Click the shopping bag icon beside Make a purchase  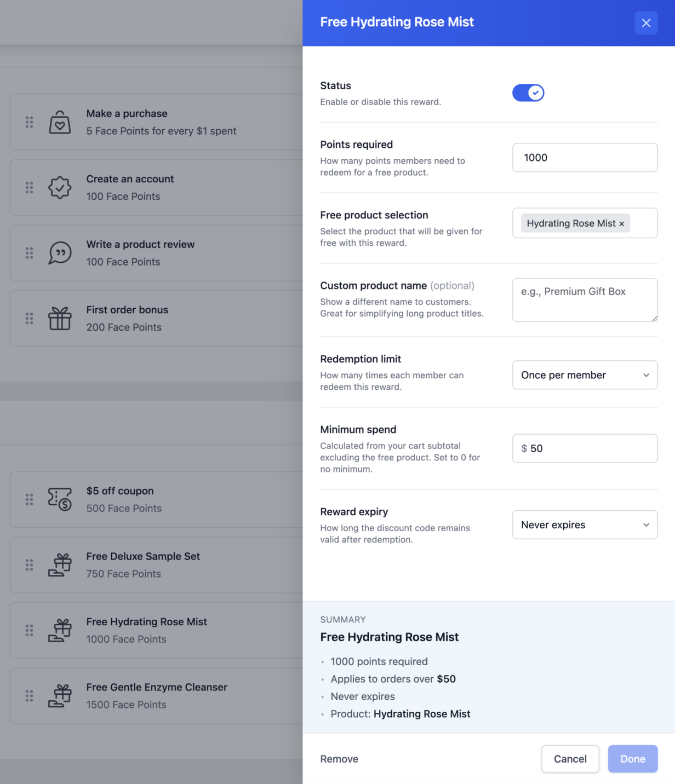[x=60, y=122]
